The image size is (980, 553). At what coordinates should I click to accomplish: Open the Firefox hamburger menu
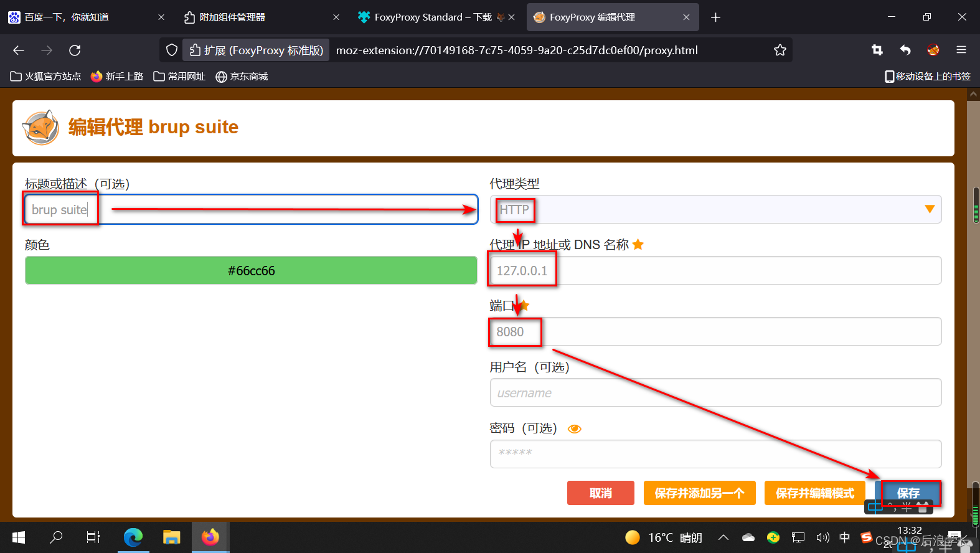click(961, 50)
